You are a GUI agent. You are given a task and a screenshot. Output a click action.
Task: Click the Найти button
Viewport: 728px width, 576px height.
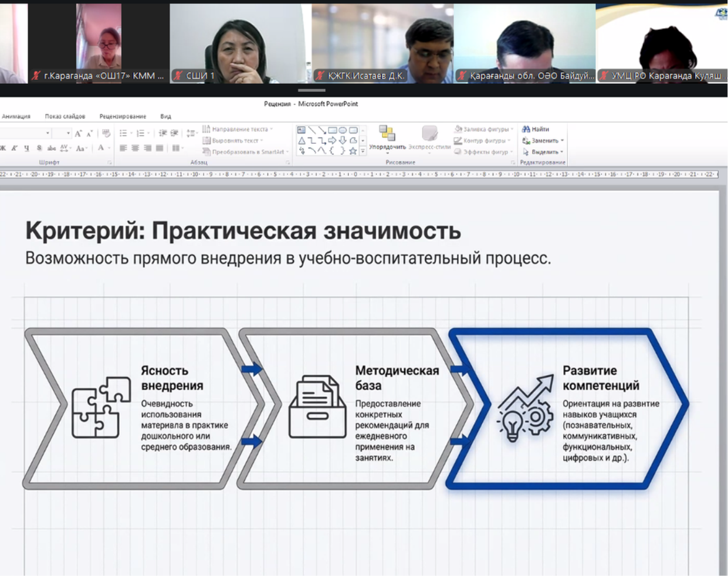tap(536, 129)
